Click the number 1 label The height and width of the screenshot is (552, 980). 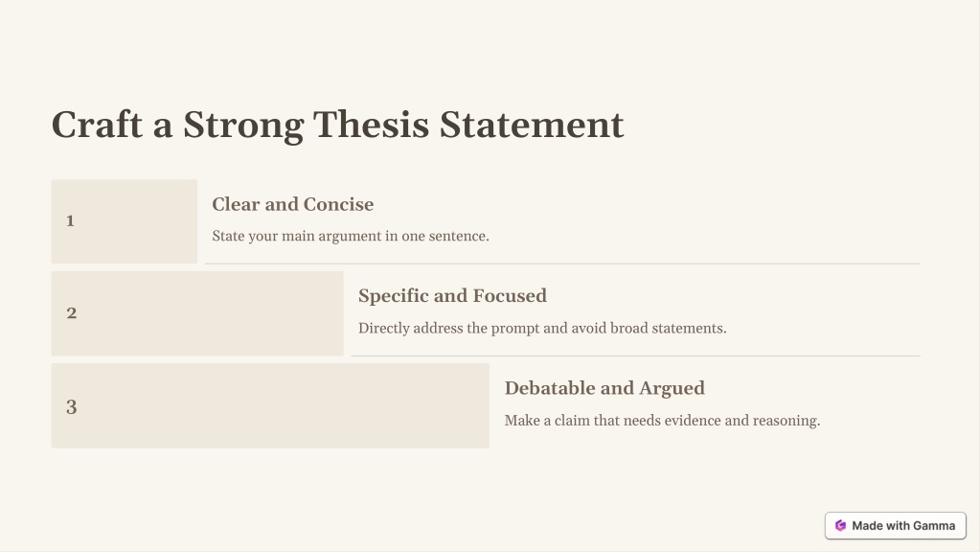coord(71,220)
